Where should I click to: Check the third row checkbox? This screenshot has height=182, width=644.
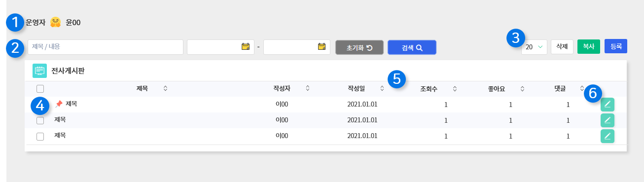point(40,136)
